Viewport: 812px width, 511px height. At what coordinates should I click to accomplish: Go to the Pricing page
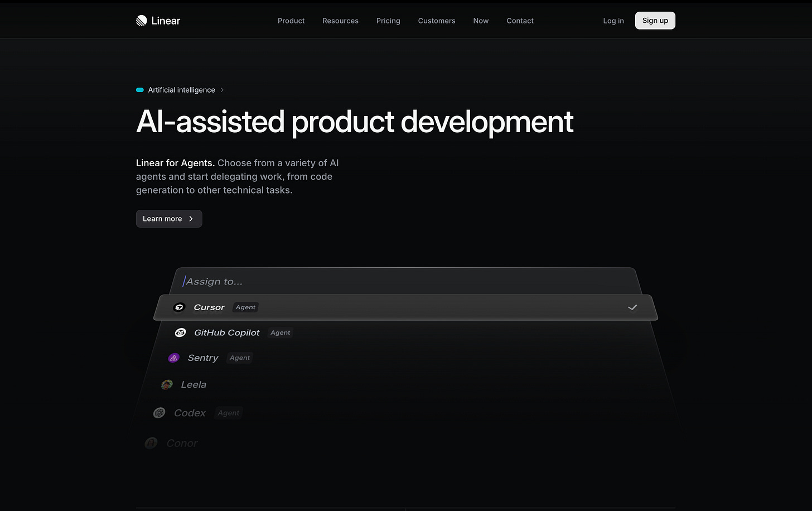point(388,21)
